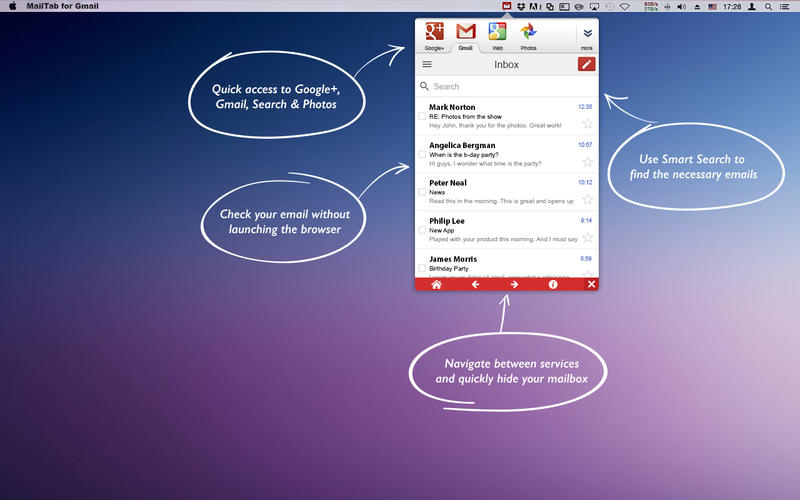This screenshot has height=500, width=800.
Task: Open the Google+ service icon
Action: [x=434, y=32]
